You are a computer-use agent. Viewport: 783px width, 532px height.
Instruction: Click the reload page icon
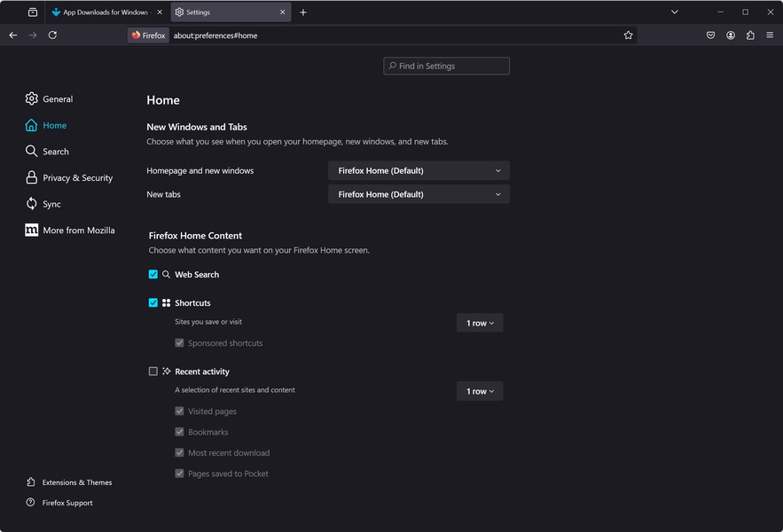pyautogui.click(x=52, y=35)
